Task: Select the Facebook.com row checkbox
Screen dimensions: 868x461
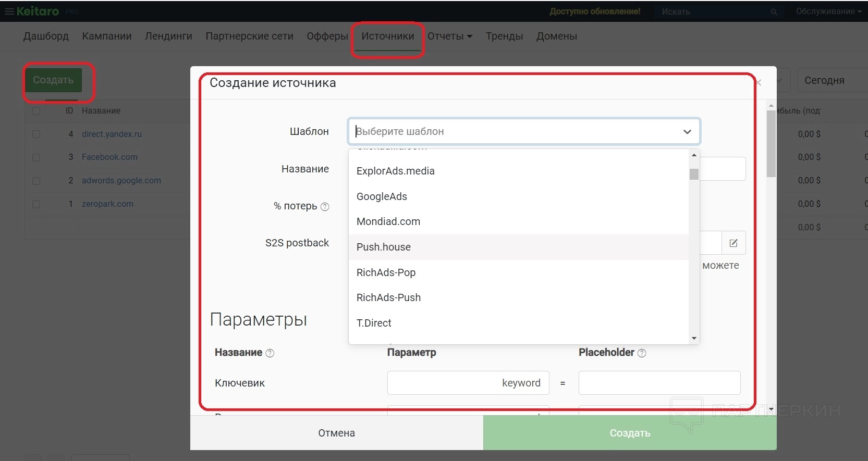Action: (36, 157)
